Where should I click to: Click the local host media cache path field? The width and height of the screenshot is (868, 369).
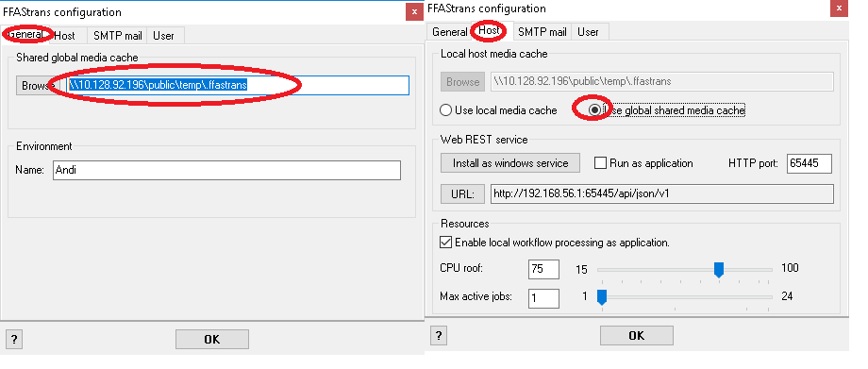[662, 81]
